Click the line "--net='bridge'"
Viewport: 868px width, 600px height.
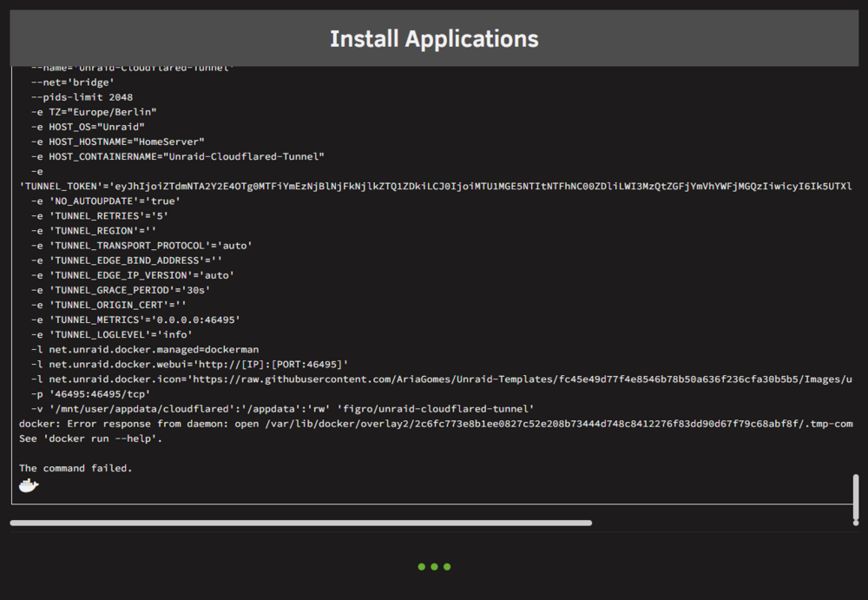tap(73, 82)
